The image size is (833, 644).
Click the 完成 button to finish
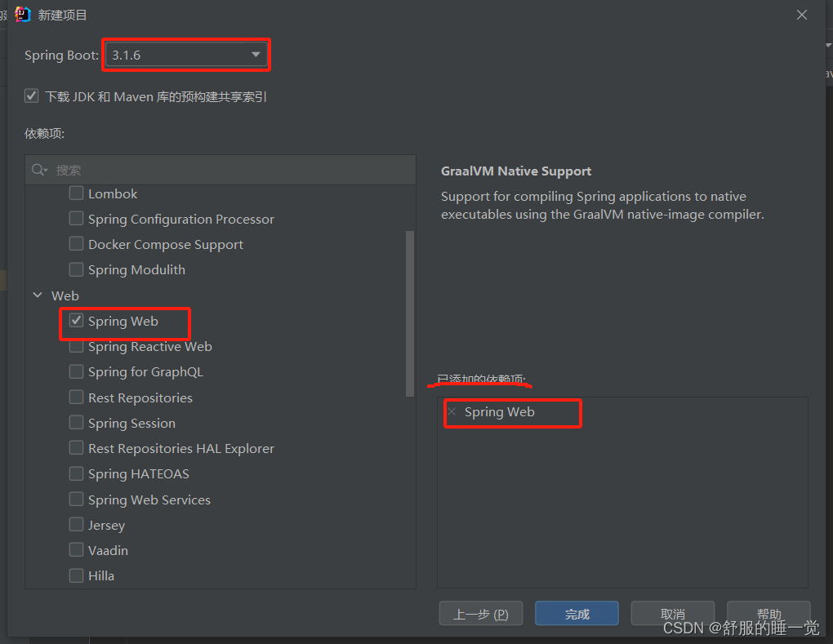577,614
